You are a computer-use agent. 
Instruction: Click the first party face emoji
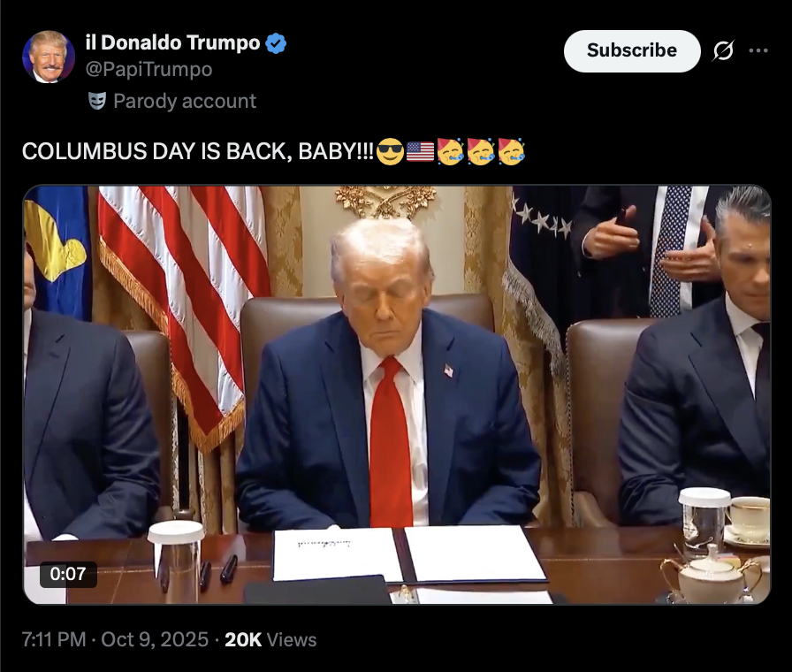point(451,151)
